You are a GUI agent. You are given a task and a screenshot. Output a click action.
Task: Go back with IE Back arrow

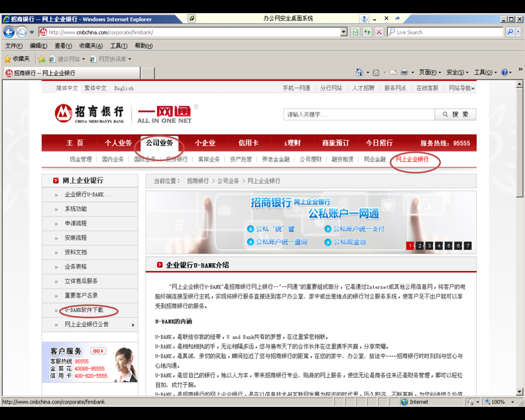pos(9,32)
